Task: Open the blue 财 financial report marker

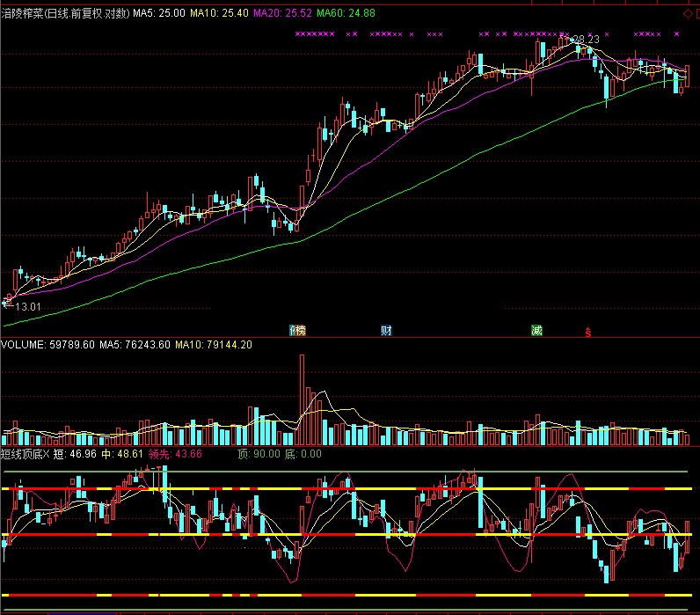Action: 386,331
